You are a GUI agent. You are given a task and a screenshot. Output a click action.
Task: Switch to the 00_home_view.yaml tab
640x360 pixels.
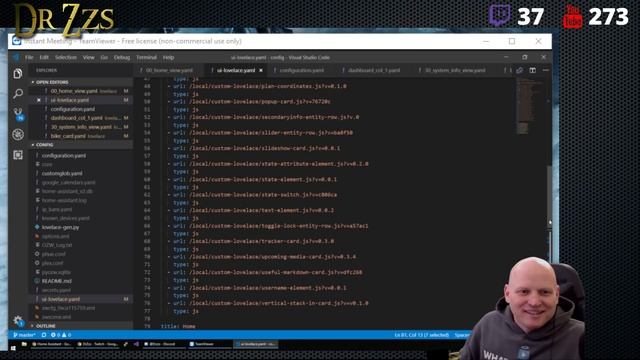click(169, 70)
